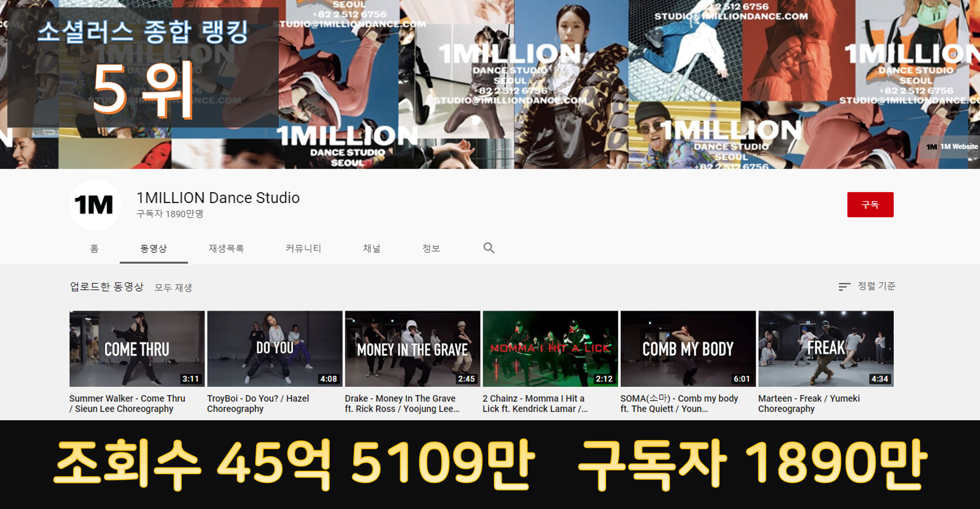The width and height of the screenshot is (980, 509).
Task: Go to the 채널 tab
Action: tap(371, 249)
